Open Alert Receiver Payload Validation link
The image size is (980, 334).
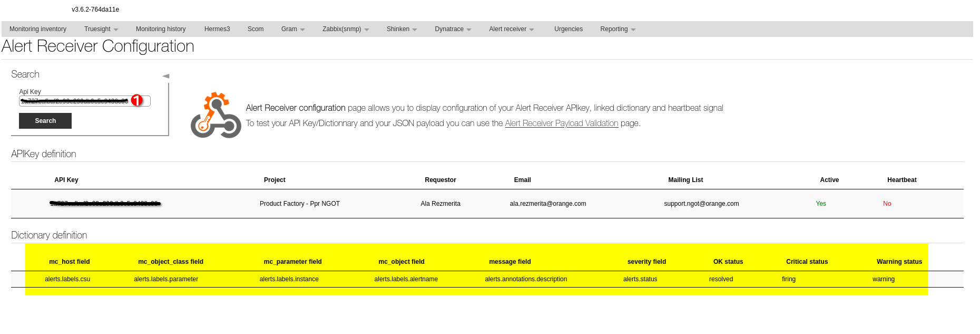coord(562,123)
